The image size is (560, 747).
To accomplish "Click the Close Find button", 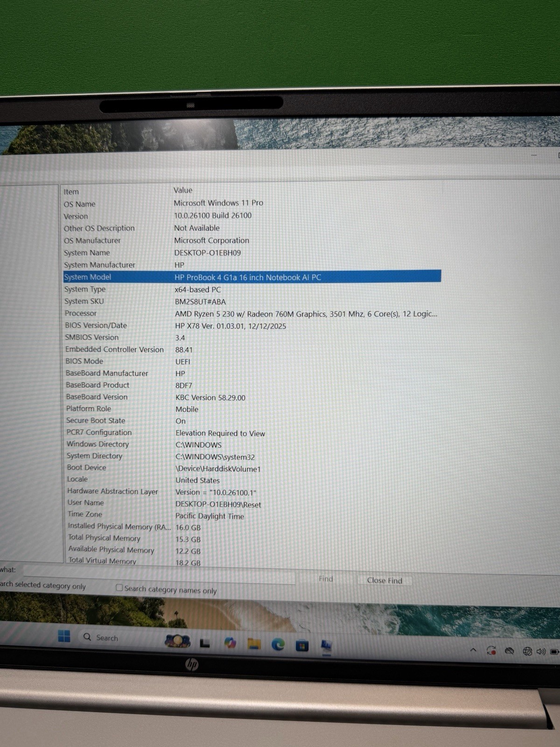I will click(385, 580).
